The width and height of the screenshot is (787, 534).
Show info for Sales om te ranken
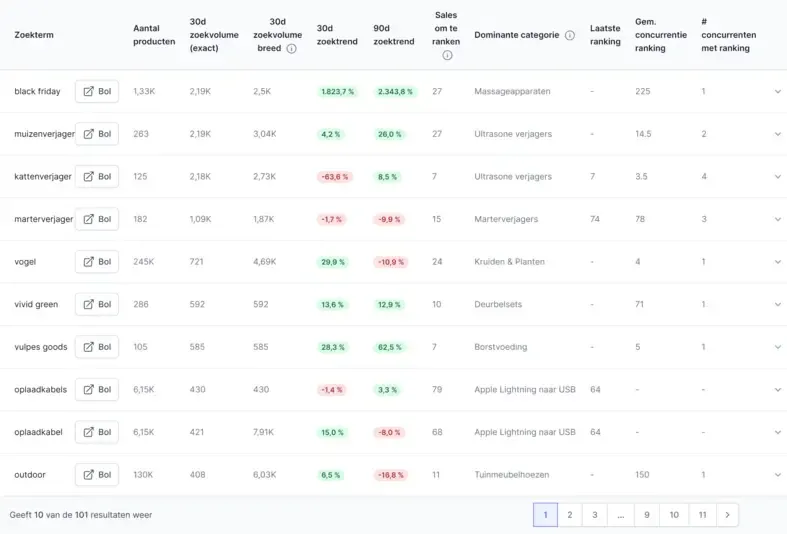[447, 55]
